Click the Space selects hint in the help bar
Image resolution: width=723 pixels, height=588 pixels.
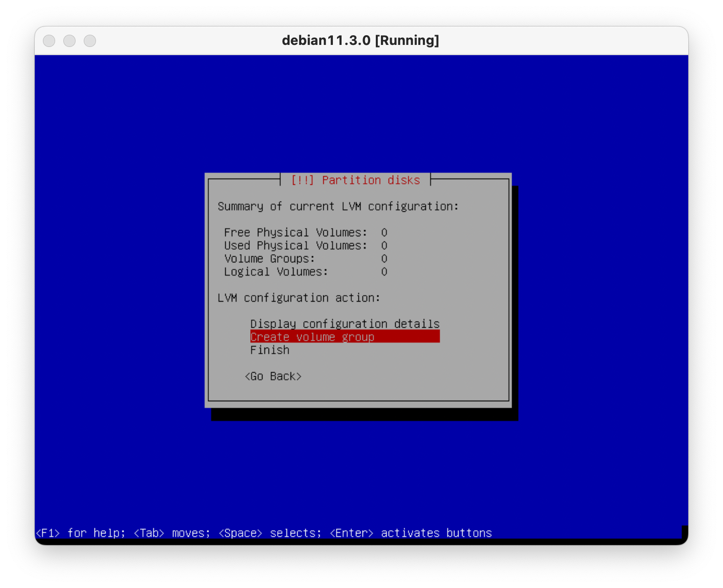pyautogui.click(x=270, y=533)
